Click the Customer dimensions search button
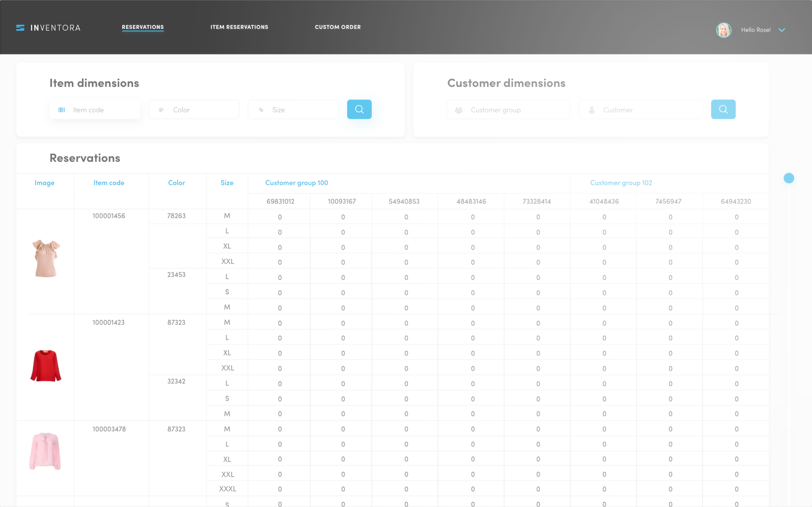 (723, 109)
